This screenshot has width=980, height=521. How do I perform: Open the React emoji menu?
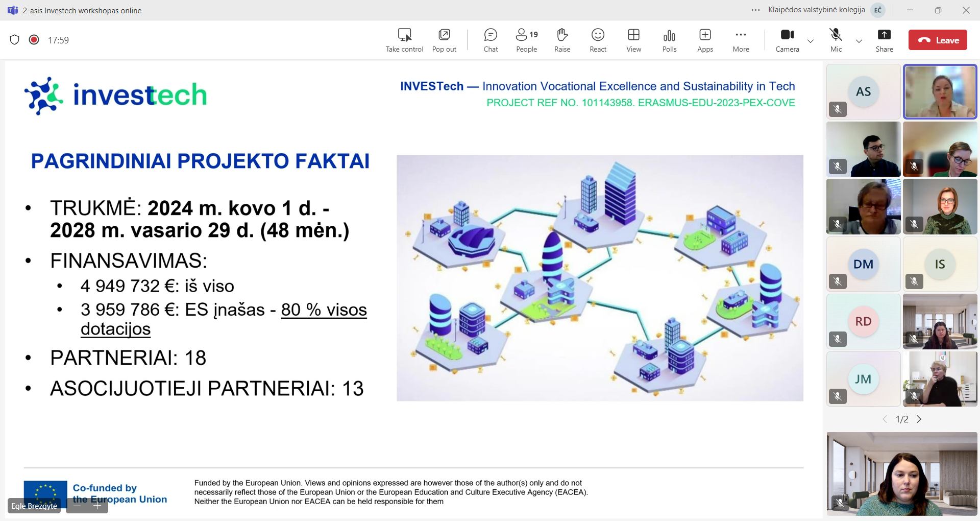click(x=598, y=40)
